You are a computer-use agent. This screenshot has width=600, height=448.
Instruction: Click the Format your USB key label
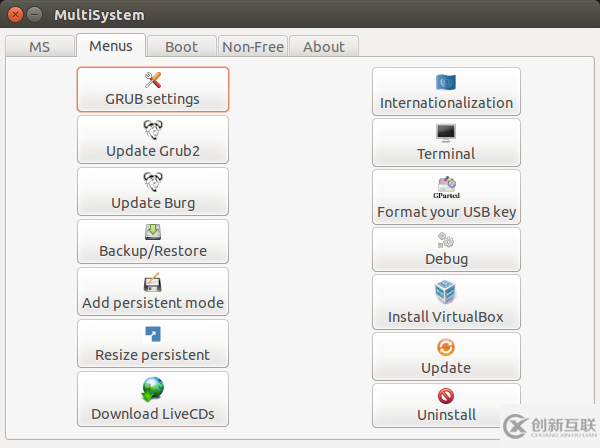[447, 212]
